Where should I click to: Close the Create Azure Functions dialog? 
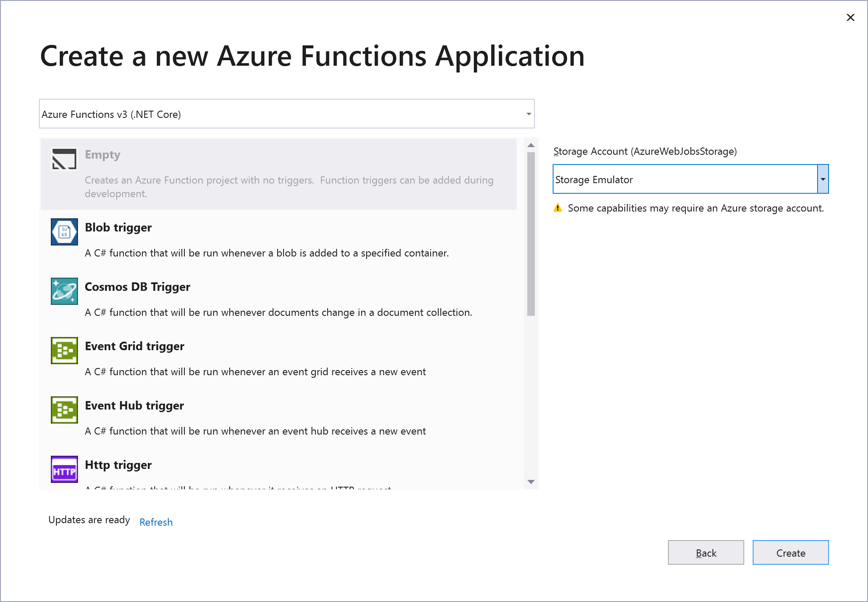851,17
